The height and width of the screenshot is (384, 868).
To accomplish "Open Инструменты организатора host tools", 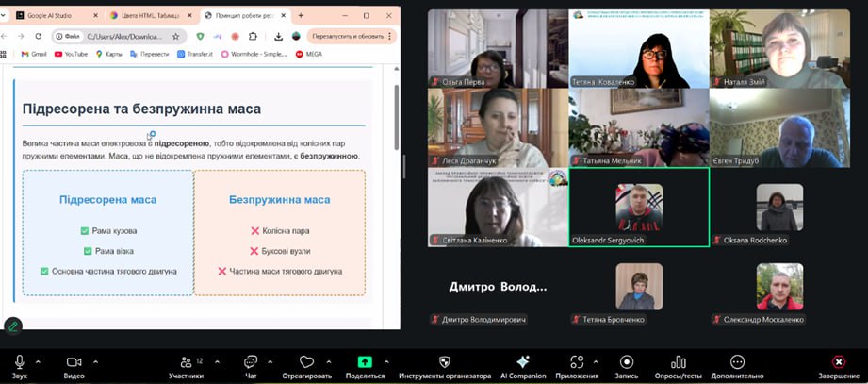I will click(444, 362).
